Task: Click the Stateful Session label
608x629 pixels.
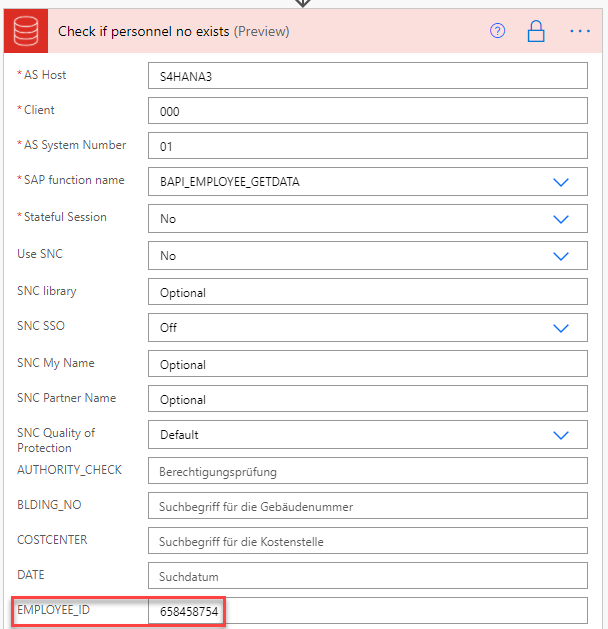Action: 65,217
